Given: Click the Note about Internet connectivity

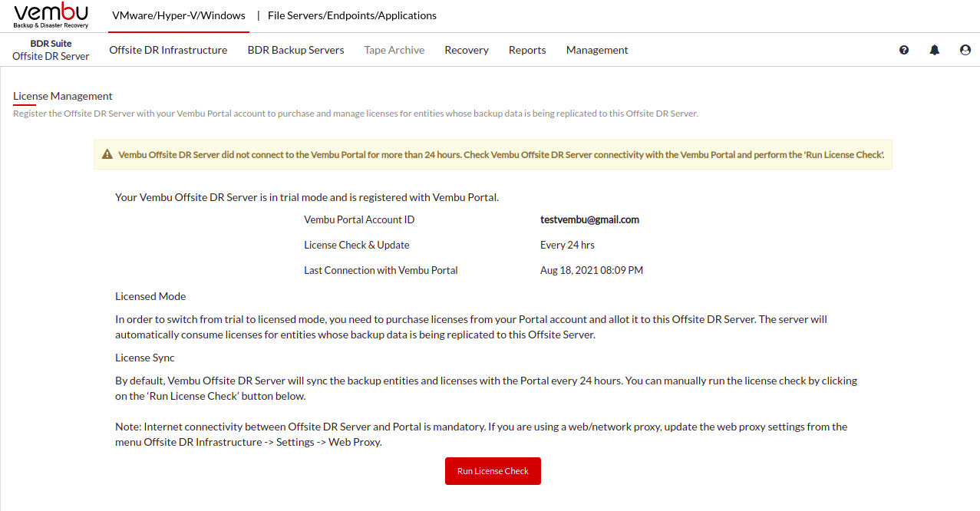Looking at the screenshot, I should click(x=481, y=434).
